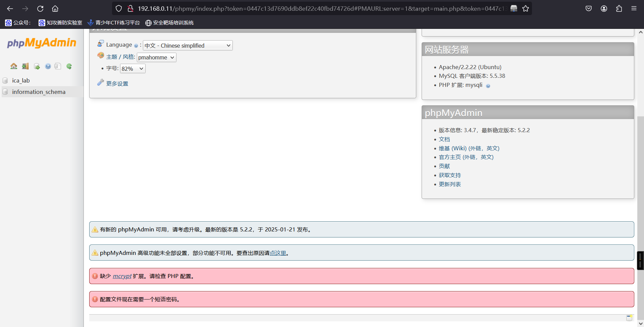
Task: Click the log out door icon
Action: point(25,66)
